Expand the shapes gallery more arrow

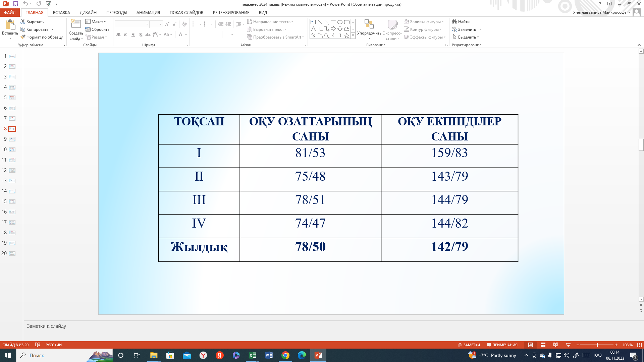coord(353,36)
